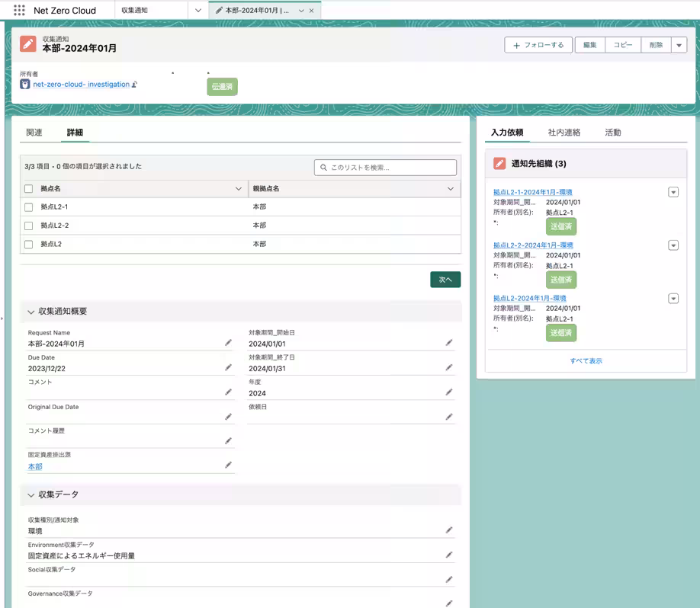Open the more actions dropdown beside 削除
This screenshot has width=700, height=608.
(679, 46)
